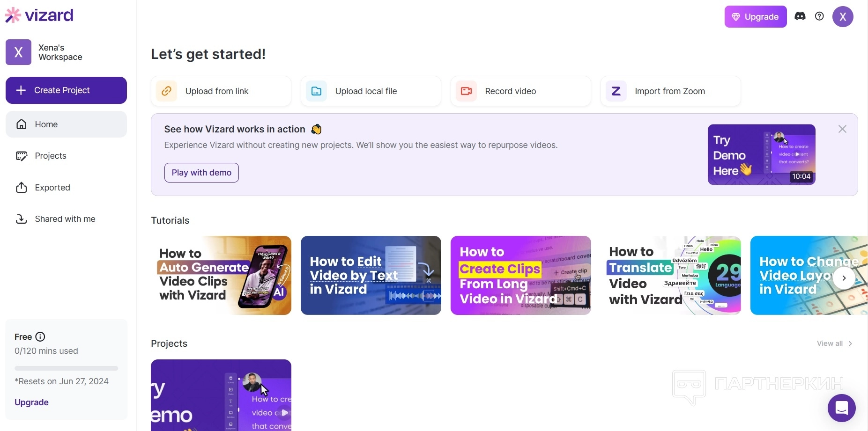Open Projects in sidebar
868x431 pixels.
66,156
